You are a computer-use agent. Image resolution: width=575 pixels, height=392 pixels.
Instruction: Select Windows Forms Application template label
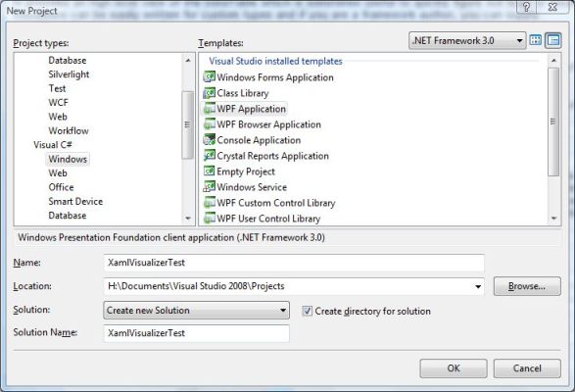click(275, 77)
